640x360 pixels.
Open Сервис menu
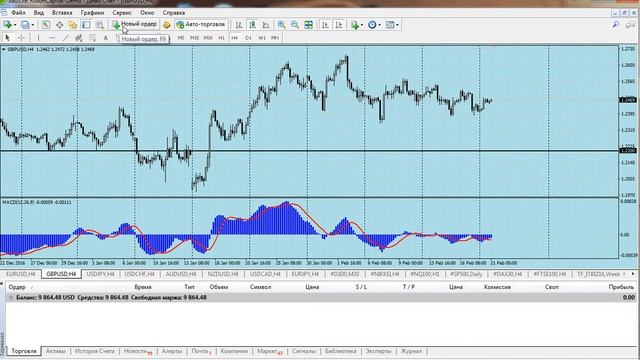pos(122,13)
